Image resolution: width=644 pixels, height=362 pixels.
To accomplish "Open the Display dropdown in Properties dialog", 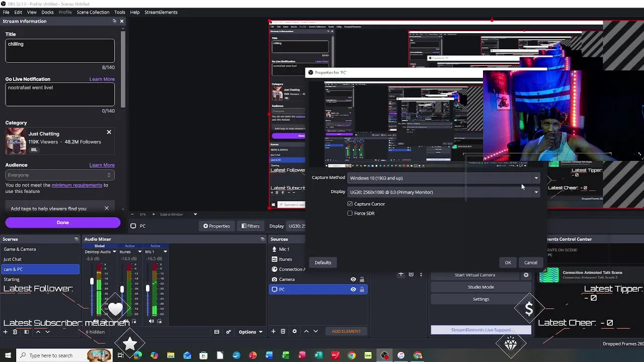I will coord(444,192).
